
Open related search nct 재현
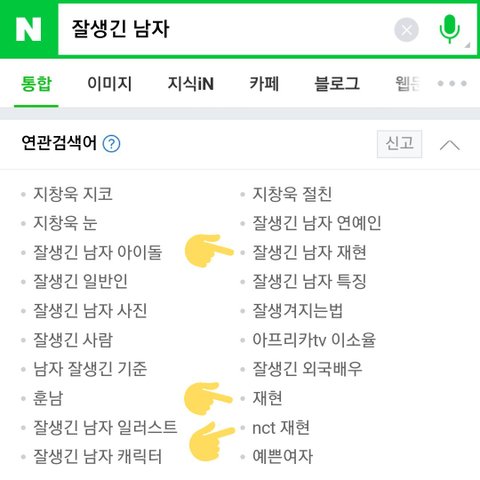tap(281, 428)
